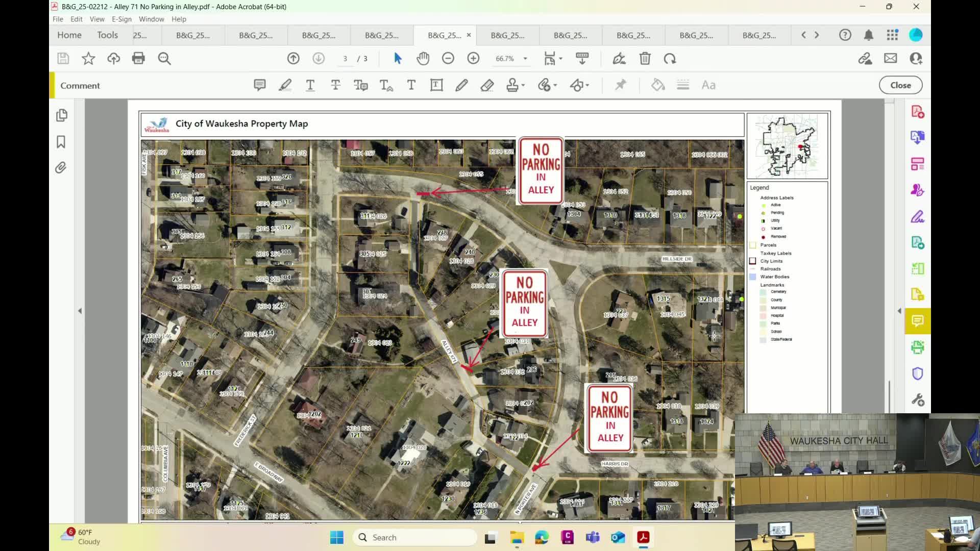Select the Eraser tool
980x551 pixels.
[487, 85]
